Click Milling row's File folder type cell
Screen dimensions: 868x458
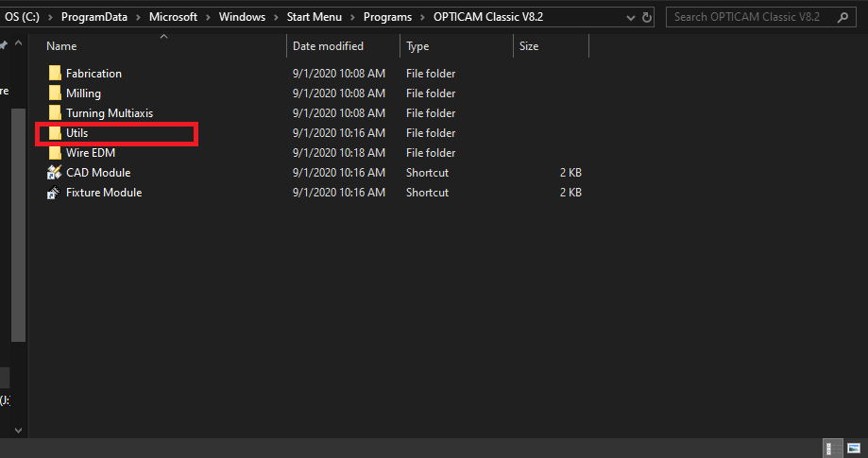click(x=431, y=93)
